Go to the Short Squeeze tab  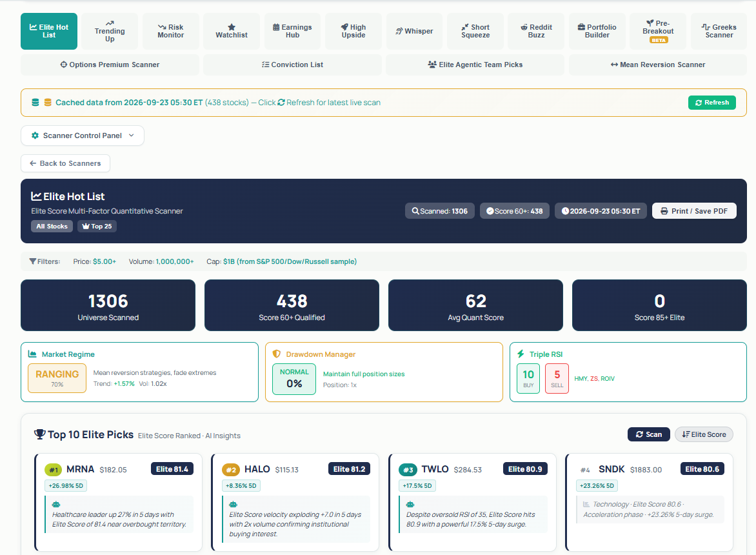(x=475, y=32)
